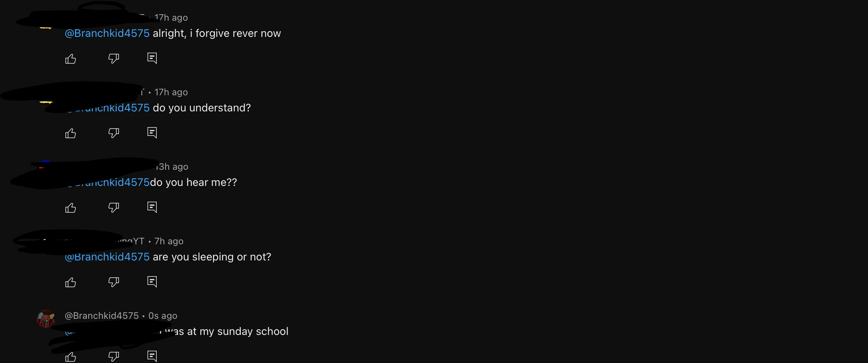Click @Branchkid4575 username above the sunday school comment
868x363 pixels.
point(101,315)
